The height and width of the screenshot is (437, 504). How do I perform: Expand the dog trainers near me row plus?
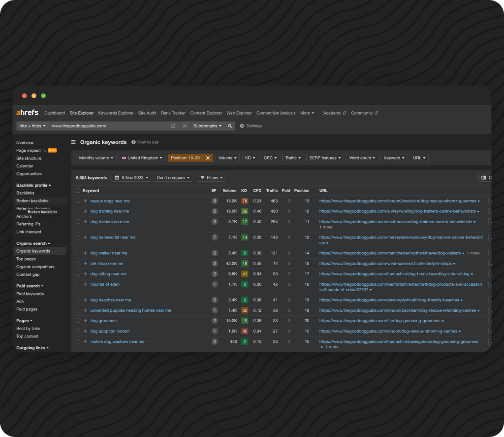[85, 221]
